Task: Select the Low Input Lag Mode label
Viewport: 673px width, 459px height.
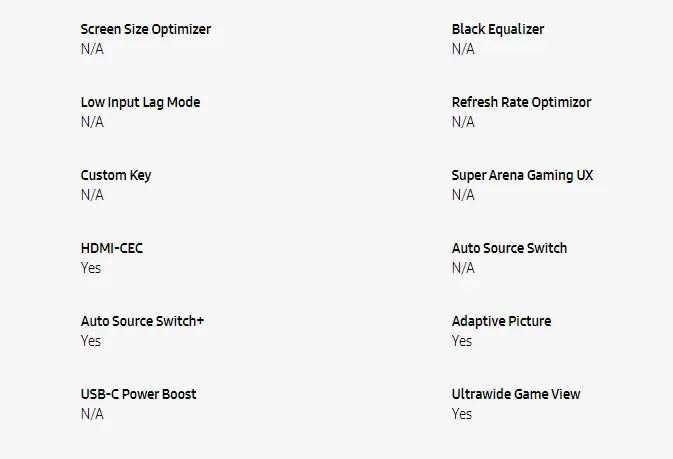Action: pos(147,102)
